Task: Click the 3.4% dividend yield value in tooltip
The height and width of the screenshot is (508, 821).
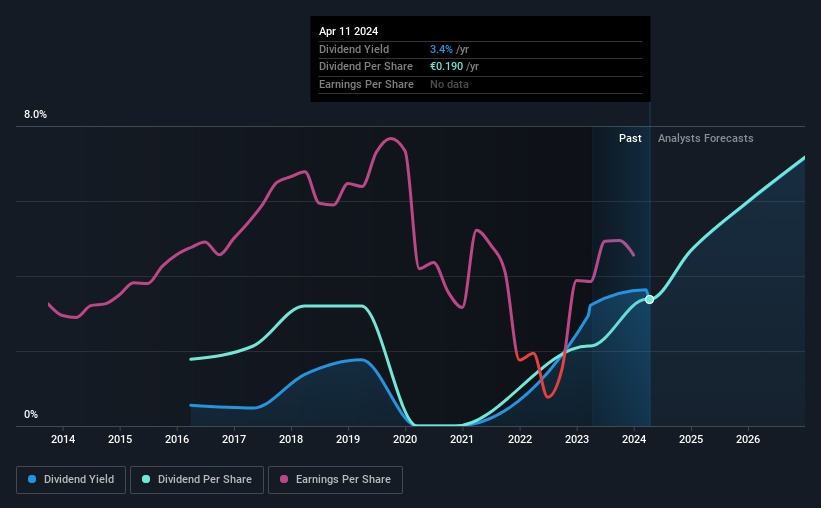Action: (441, 49)
